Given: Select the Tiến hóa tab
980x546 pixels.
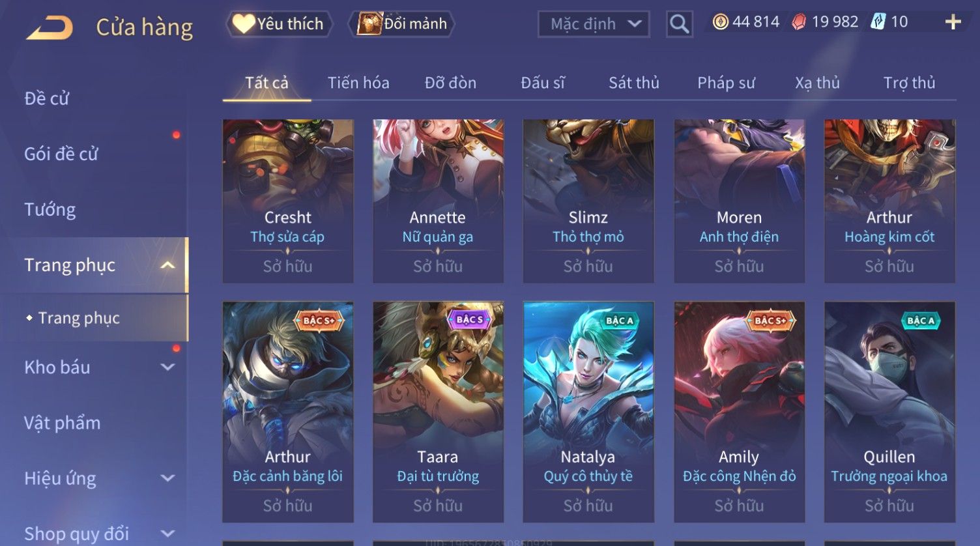Looking at the screenshot, I should [x=358, y=83].
